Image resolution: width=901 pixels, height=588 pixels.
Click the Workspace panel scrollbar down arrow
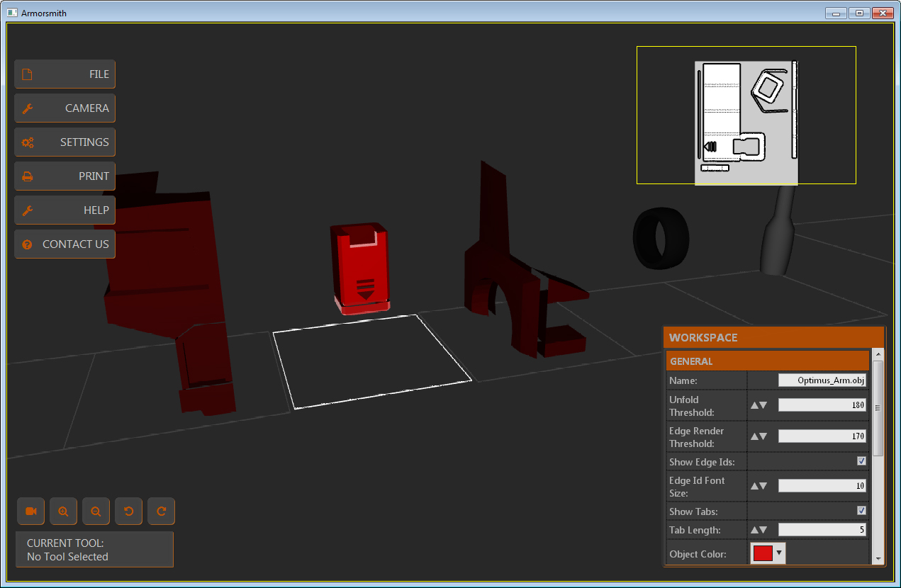[x=878, y=559]
